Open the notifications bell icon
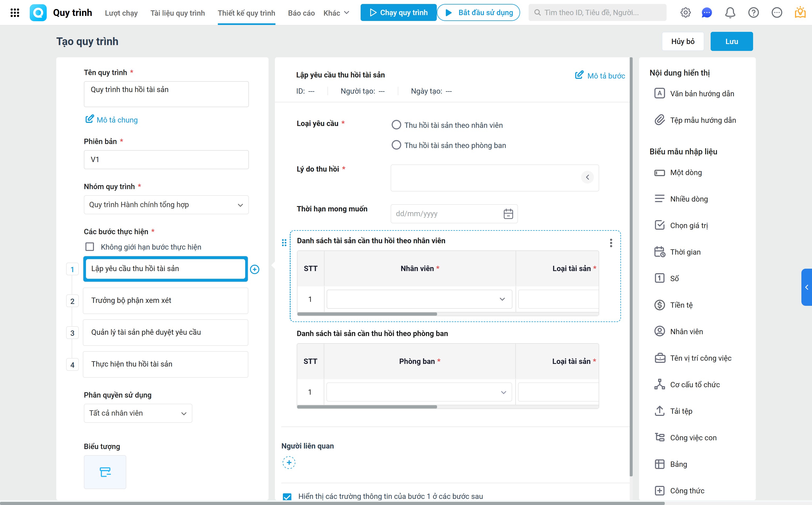Viewport: 812px width, 505px height. point(730,13)
